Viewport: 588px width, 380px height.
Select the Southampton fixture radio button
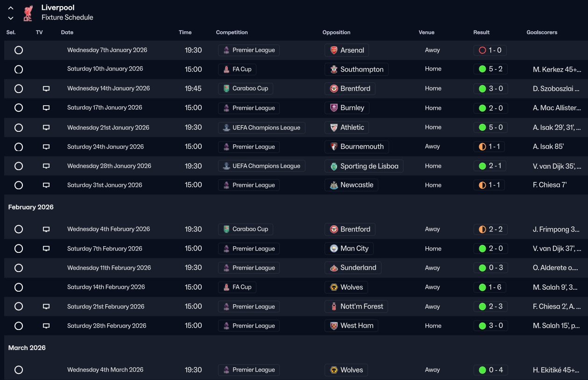(19, 69)
